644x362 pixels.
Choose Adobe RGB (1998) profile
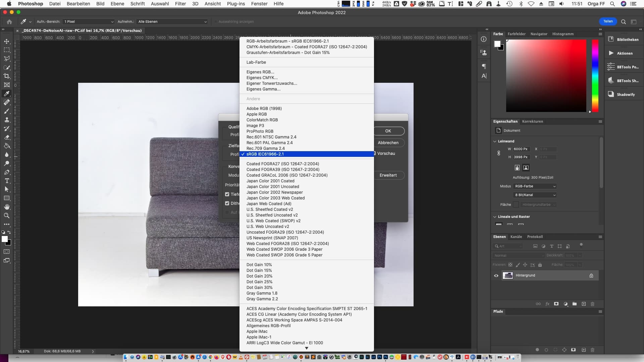[x=264, y=108]
